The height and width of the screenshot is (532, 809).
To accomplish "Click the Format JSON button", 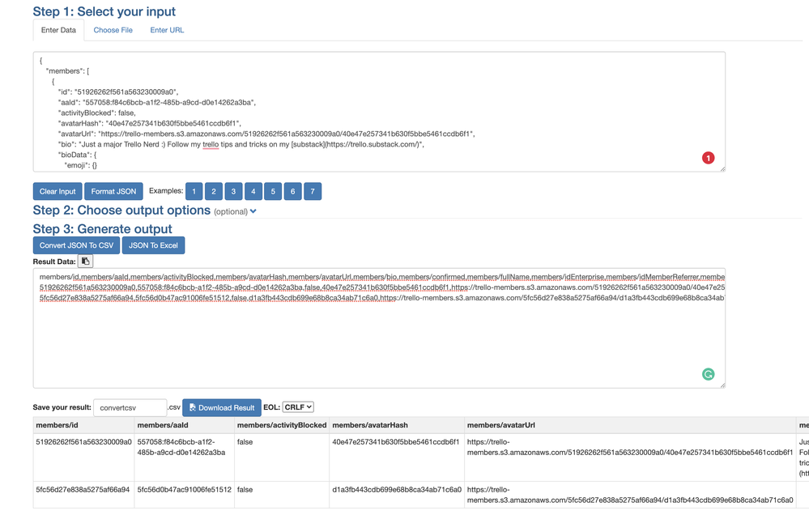I will click(x=113, y=191).
